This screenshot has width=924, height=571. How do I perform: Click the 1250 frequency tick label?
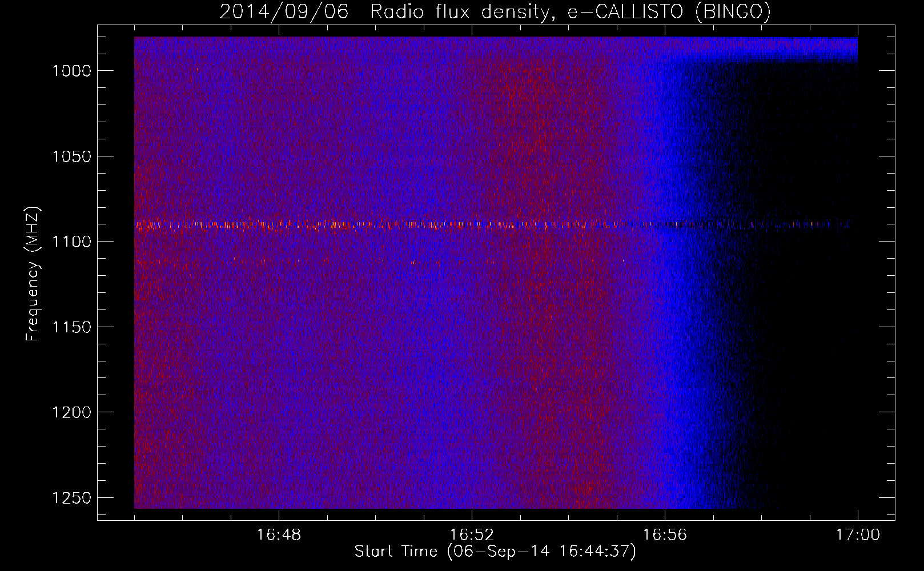(x=72, y=498)
